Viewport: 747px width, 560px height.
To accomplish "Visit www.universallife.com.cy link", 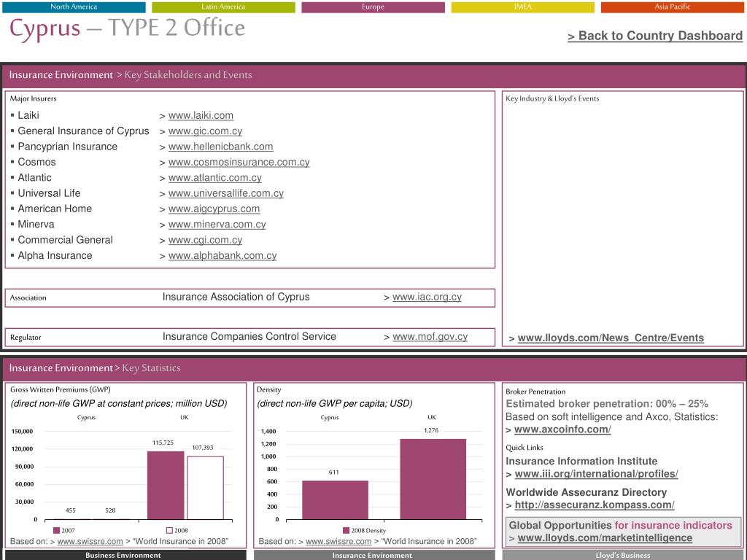I will [x=226, y=193].
